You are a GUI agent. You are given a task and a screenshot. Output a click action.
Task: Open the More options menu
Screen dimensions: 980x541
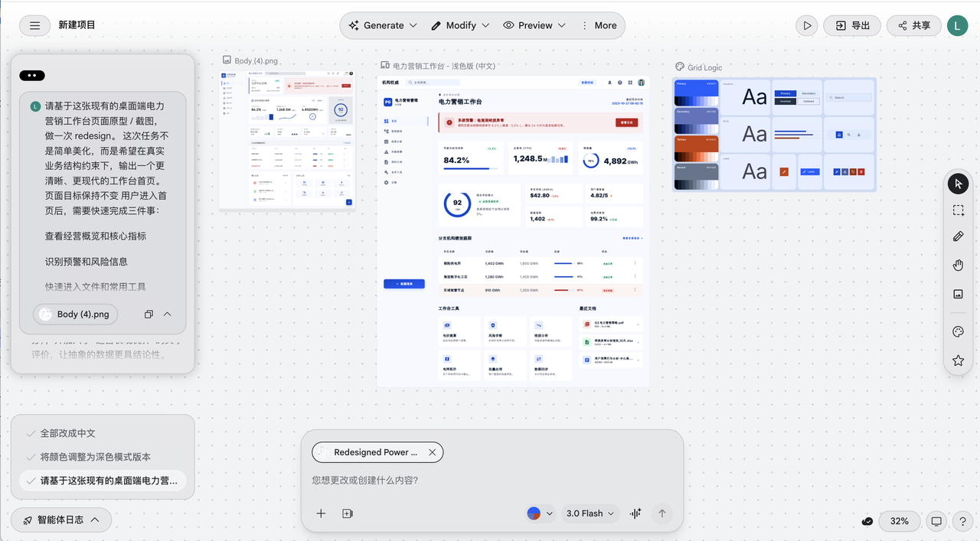[599, 25]
